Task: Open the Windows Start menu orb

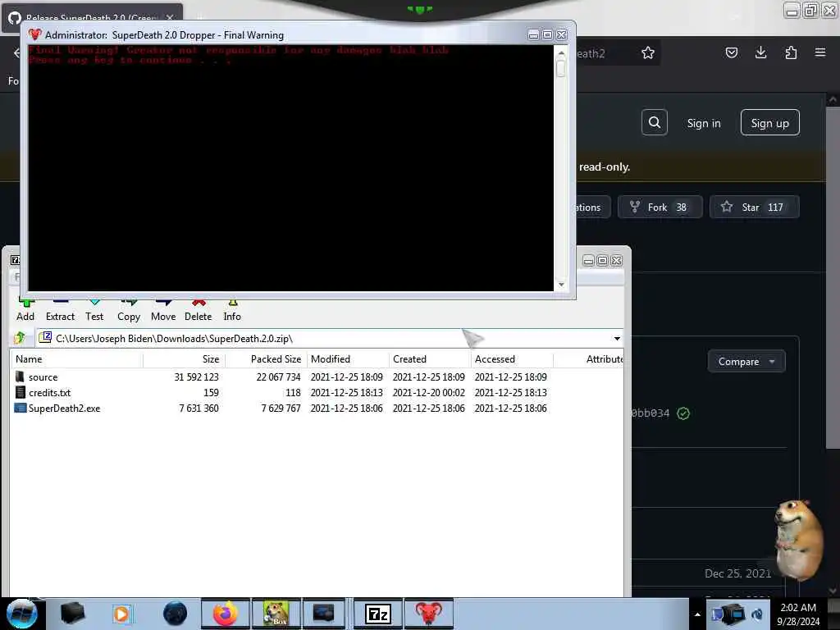Action: [21, 614]
